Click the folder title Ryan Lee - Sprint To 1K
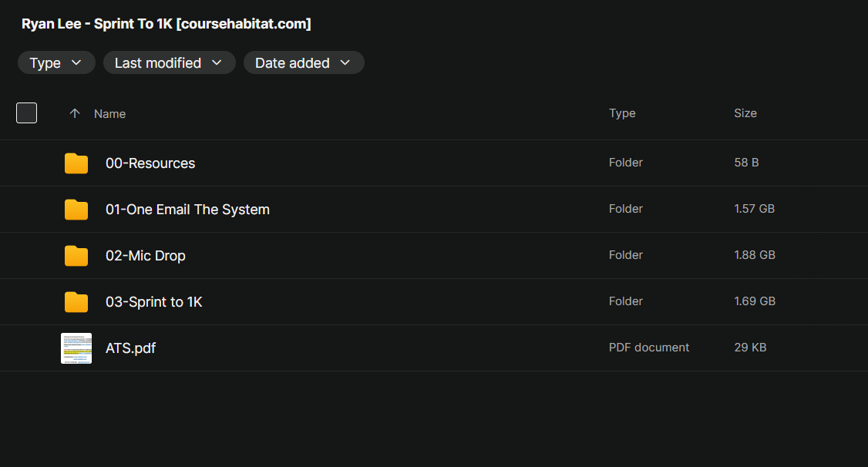 (x=167, y=24)
